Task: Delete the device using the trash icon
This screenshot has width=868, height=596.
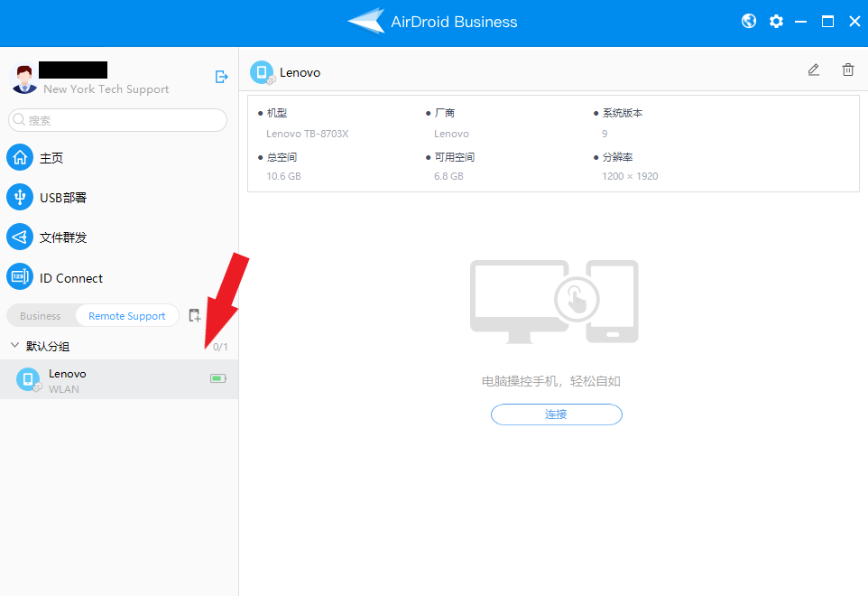Action: [x=847, y=70]
